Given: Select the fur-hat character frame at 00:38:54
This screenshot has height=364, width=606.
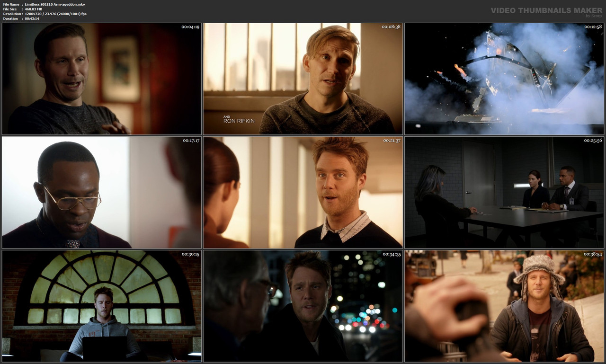Looking at the screenshot, I should click(x=504, y=306).
